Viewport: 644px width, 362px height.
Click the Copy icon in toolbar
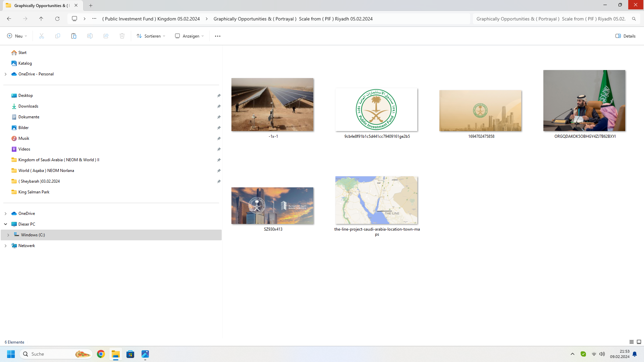point(58,36)
